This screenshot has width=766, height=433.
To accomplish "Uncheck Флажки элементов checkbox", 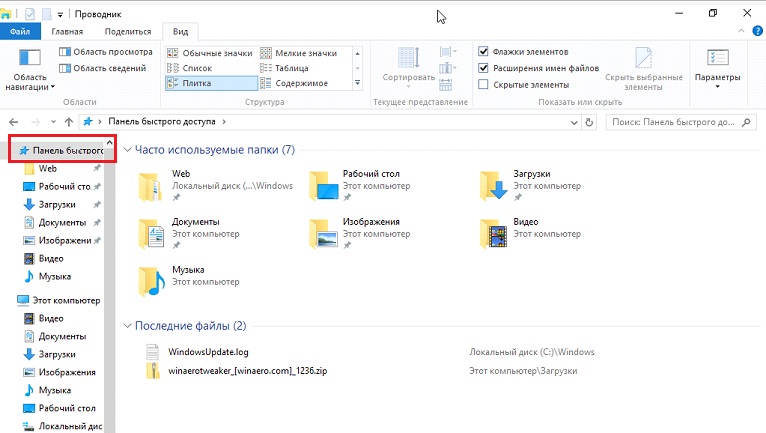I will click(483, 51).
